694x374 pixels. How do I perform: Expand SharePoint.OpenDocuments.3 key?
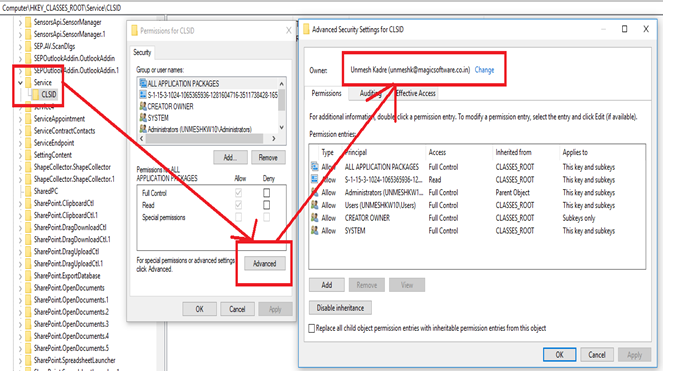click(x=20, y=324)
